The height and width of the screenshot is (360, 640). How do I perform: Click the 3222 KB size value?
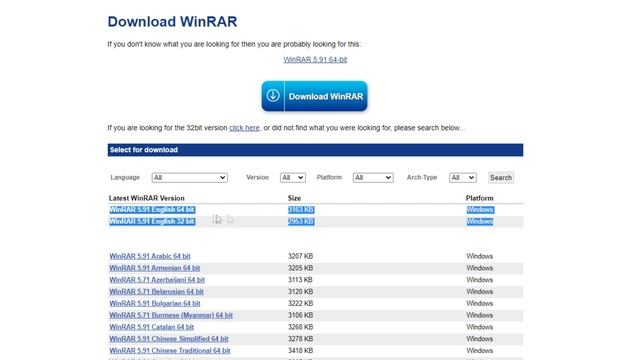tap(300, 304)
